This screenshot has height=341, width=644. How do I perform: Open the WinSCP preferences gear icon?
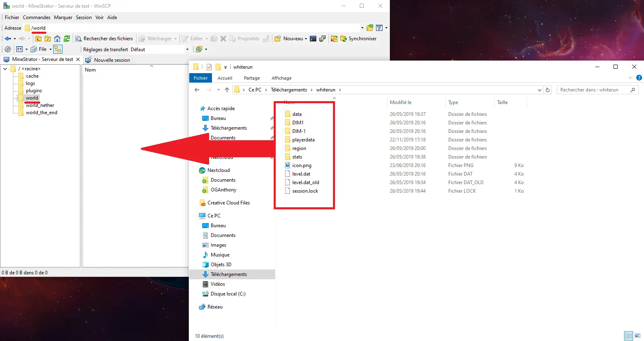pyautogui.click(x=7, y=49)
